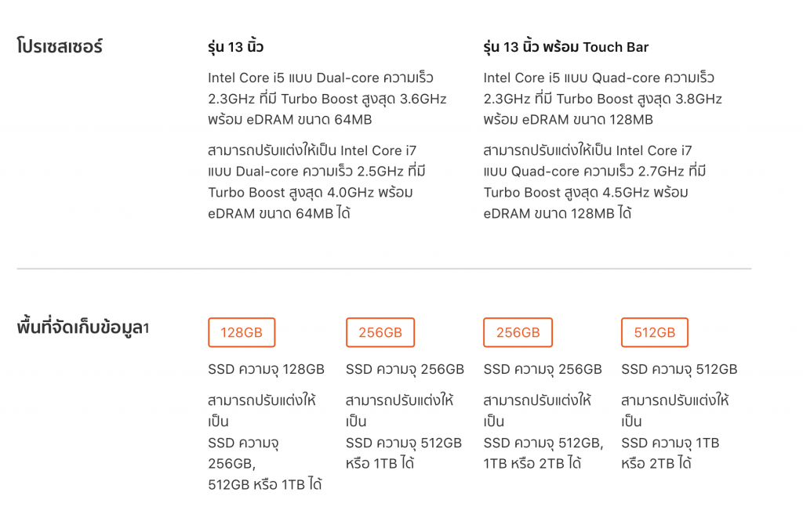
Task: Click the '512GB หรือ 1TB ได้' upgrade text
Action: 265,484
